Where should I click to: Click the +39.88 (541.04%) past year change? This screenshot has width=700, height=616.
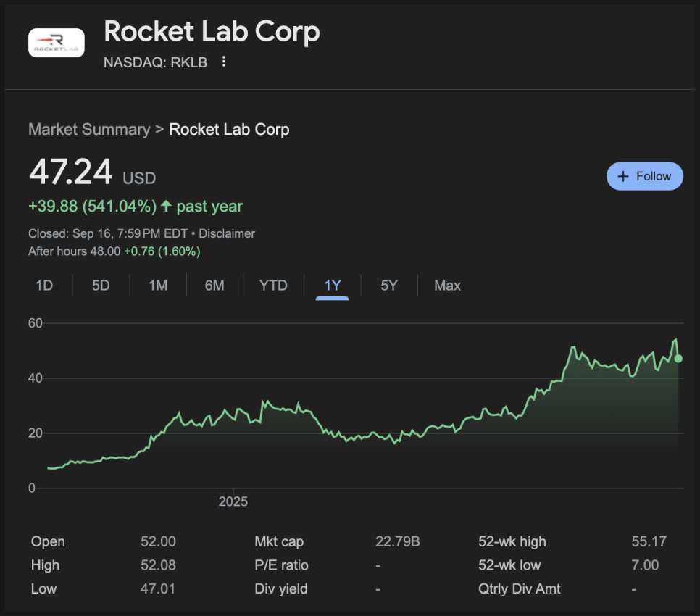click(x=136, y=207)
